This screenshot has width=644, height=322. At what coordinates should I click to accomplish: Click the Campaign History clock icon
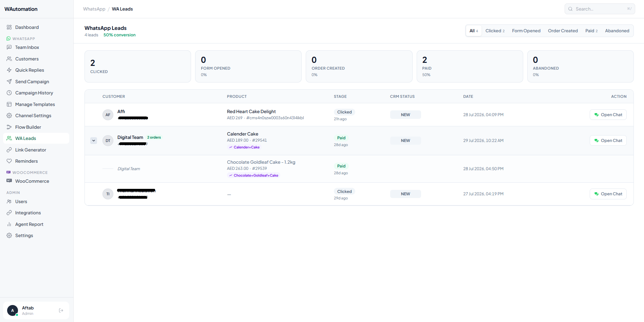tap(9, 93)
